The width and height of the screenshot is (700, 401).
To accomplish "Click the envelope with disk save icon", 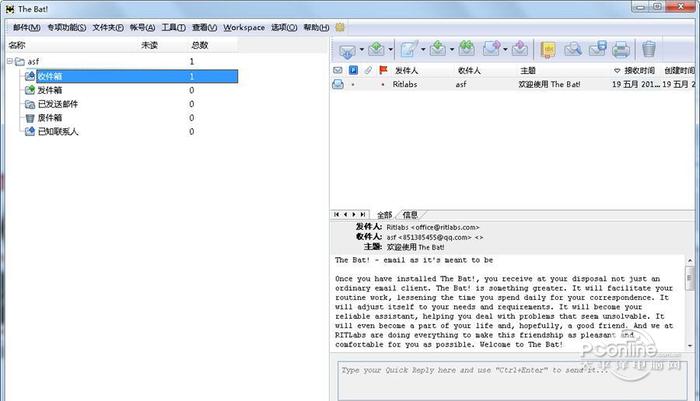I will [x=597, y=49].
